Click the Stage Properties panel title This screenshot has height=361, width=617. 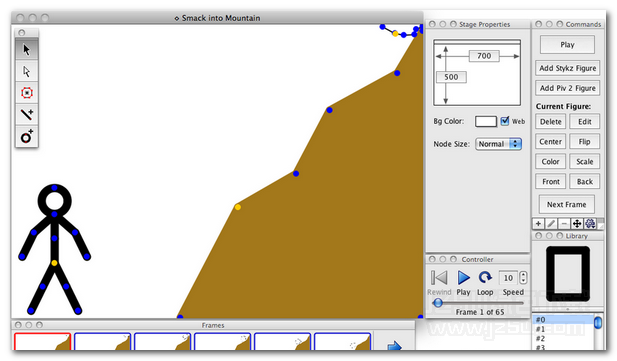click(x=484, y=24)
